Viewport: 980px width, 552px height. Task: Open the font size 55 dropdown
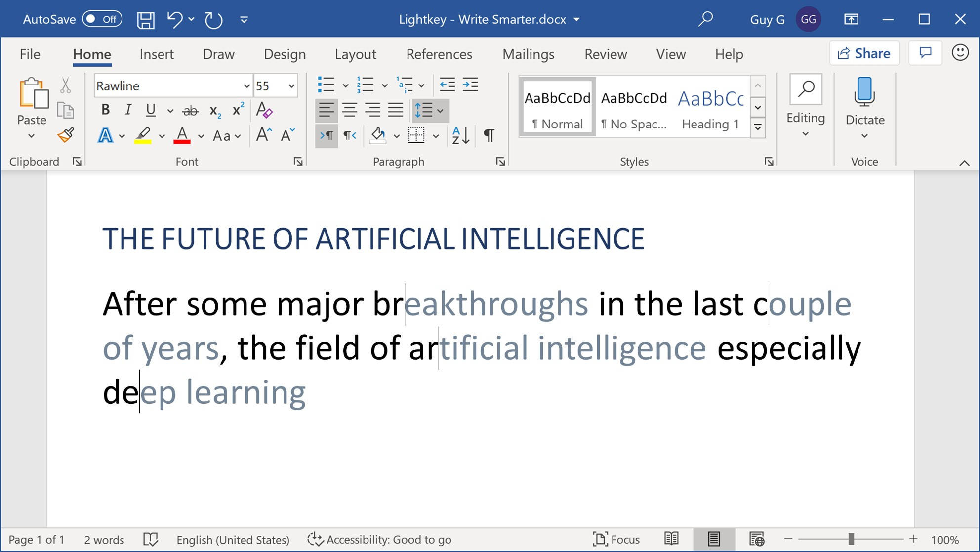point(291,86)
